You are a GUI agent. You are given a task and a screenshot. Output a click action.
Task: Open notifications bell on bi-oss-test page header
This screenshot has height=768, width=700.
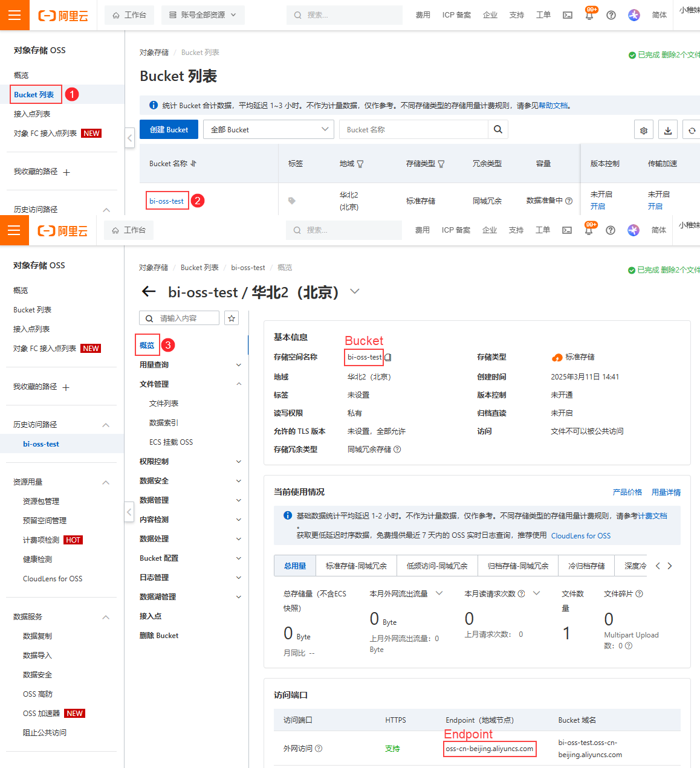coord(589,230)
